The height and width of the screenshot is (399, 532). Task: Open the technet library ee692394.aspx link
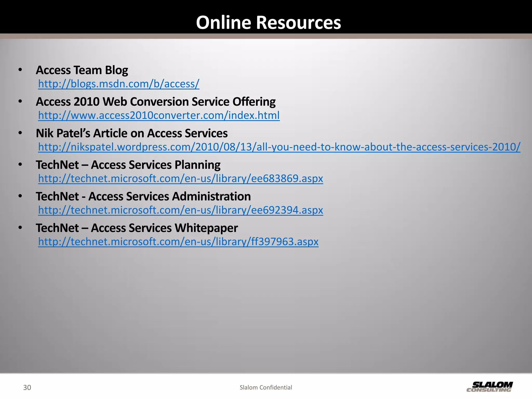pyautogui.click(x=181, y=210)
